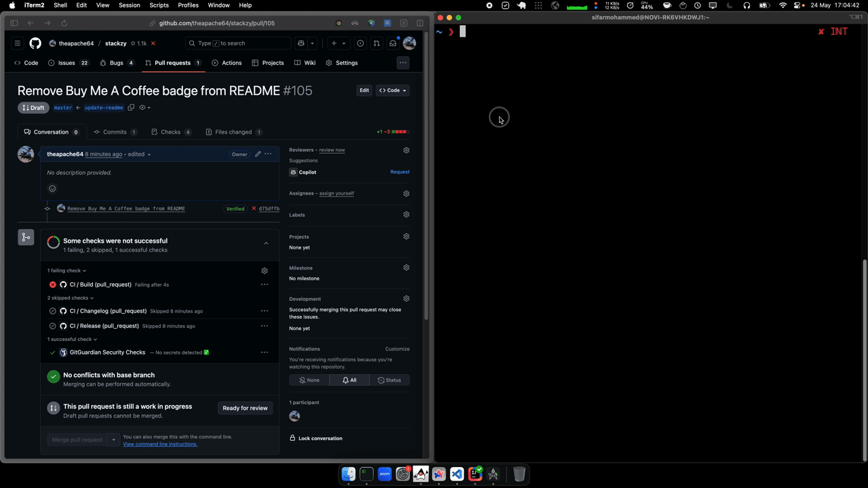Open Visual Studio Code from Dock

tap(457, 474)
